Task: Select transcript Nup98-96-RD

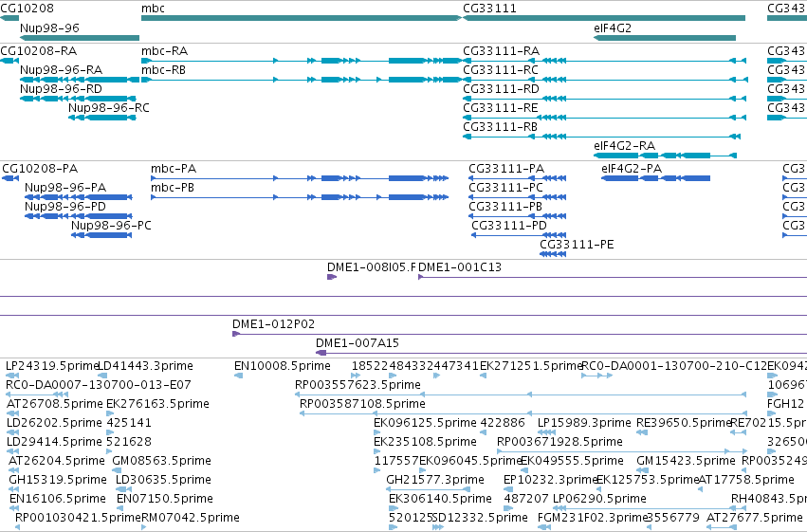Action: coord(78,99)
